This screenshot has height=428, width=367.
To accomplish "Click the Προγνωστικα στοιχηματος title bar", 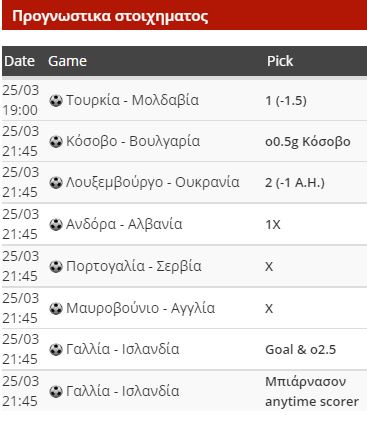I will point(184,15).
